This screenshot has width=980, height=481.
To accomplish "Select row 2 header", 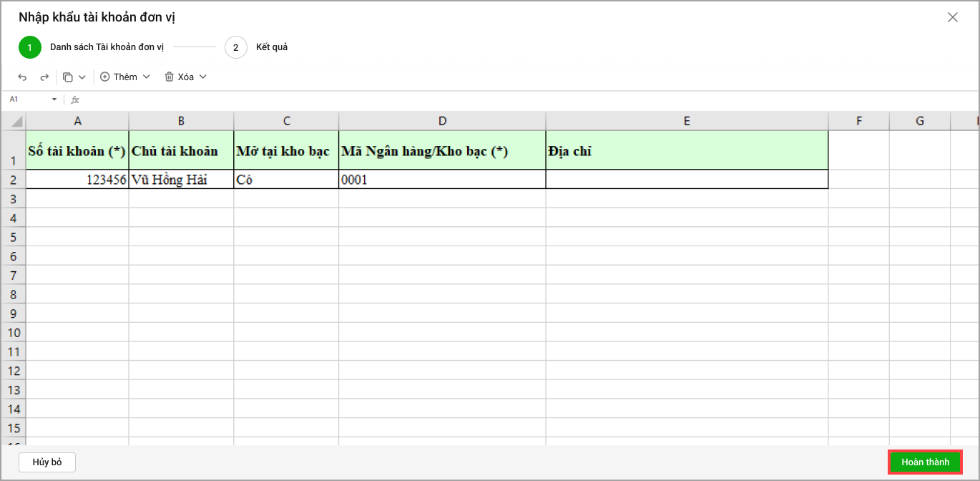I will click(x=13, y=180).
